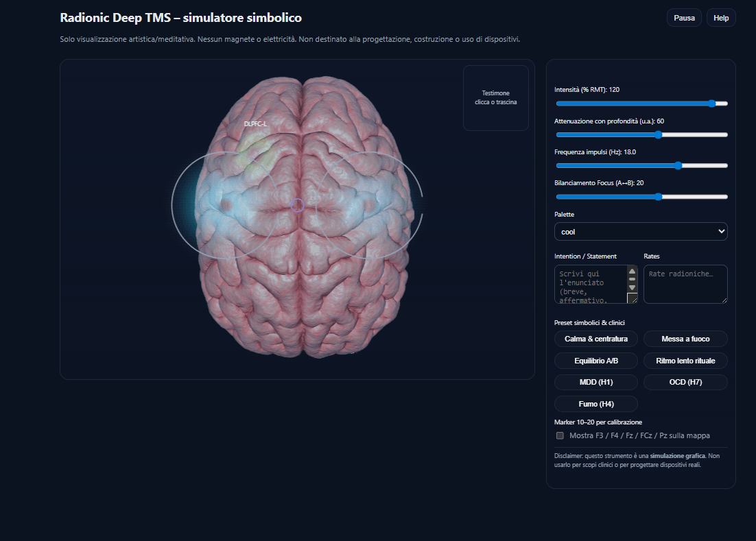
Task: Select the MDD (H1) preset
Action: [x=595, y=382]
